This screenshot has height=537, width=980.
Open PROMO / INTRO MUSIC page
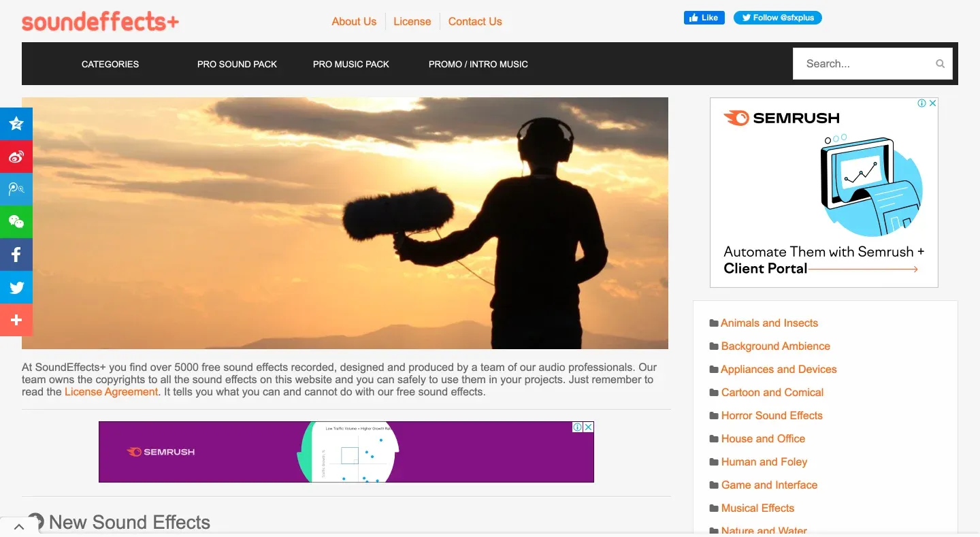(x=478, y=64)
